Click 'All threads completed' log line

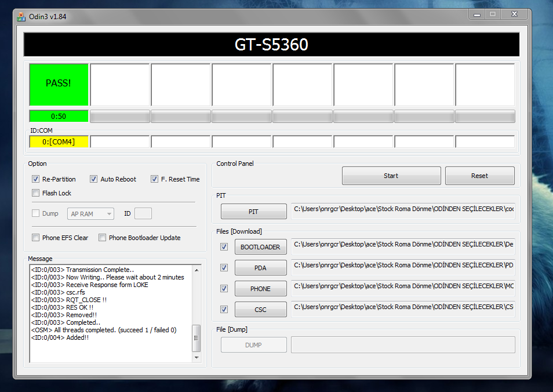[104, 330]
